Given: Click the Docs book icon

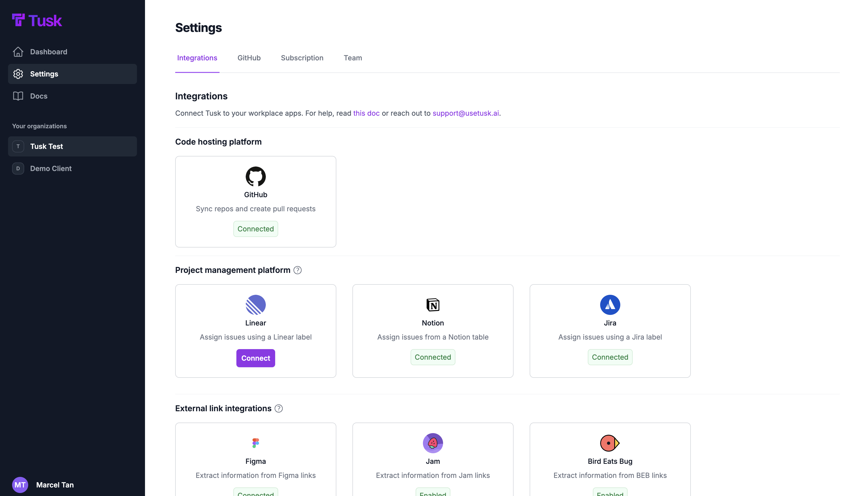Looking at the screenshot, I should (x=18, y=96).
